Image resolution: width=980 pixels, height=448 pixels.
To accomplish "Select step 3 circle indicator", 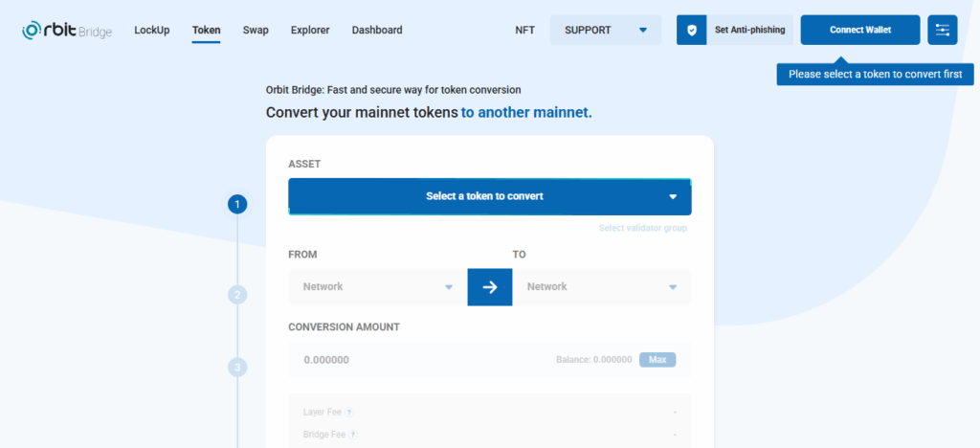I will [237, 367].
